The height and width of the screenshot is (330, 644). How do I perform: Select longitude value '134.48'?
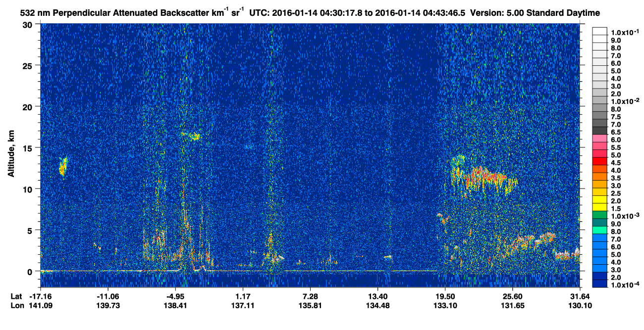coord(377,305)
